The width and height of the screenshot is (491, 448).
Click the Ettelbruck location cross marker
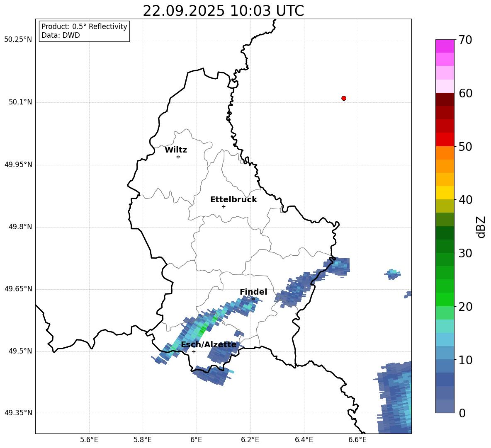[x=224, y=206]
